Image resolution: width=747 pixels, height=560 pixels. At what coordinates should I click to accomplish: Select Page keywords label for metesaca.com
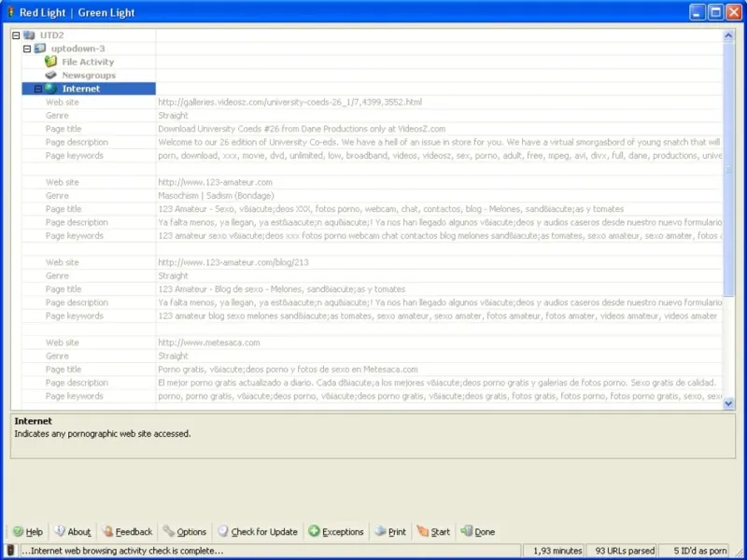(75, 395)
